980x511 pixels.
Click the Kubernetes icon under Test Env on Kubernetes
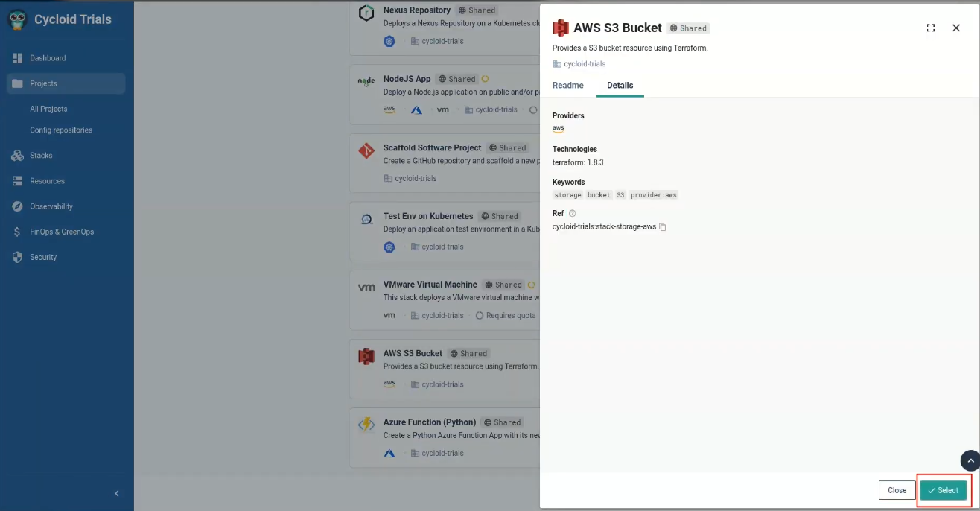pyautogui.click(x=389, y=247)
